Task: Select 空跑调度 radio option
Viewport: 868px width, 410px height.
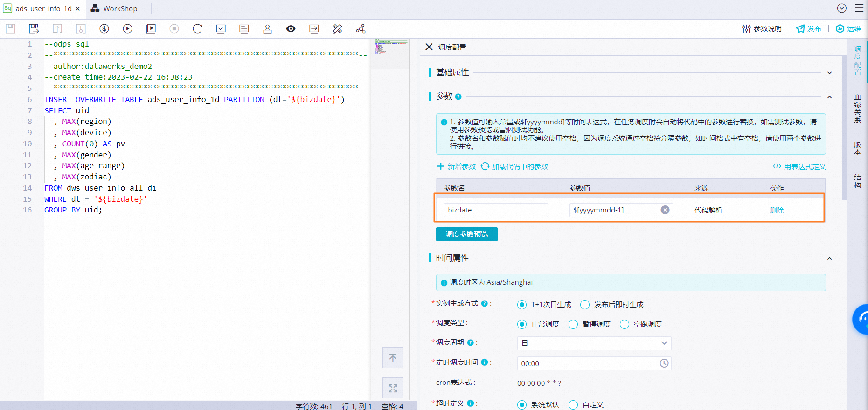Action: (x=625, y=324)
